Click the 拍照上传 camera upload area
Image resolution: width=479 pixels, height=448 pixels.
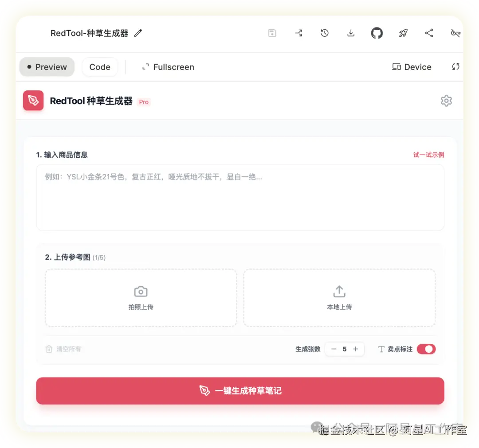(x=141, y=298)
